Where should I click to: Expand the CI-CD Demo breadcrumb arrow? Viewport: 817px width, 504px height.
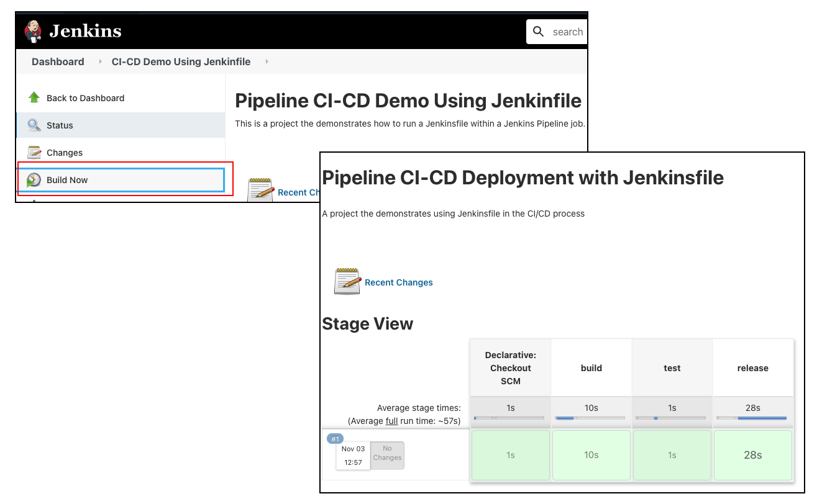[267, 62]
